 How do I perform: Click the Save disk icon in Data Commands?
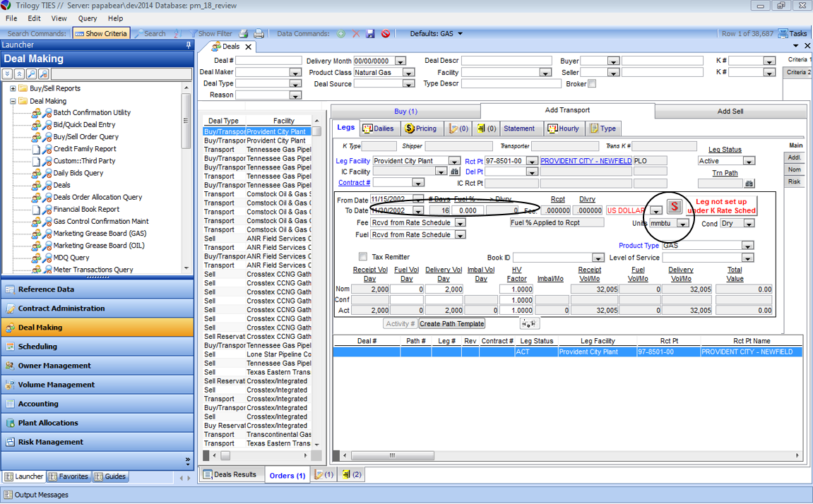[x=371, y=33]
